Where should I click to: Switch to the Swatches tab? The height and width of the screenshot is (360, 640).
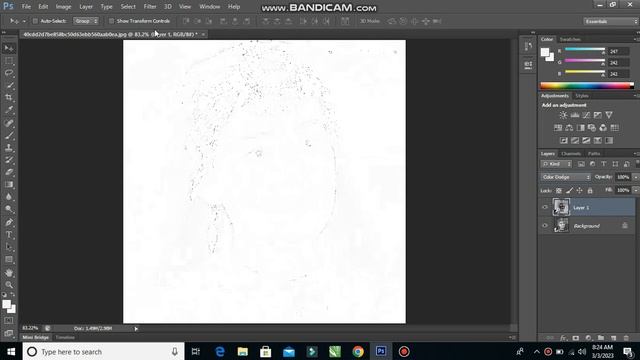click(570, 39)
